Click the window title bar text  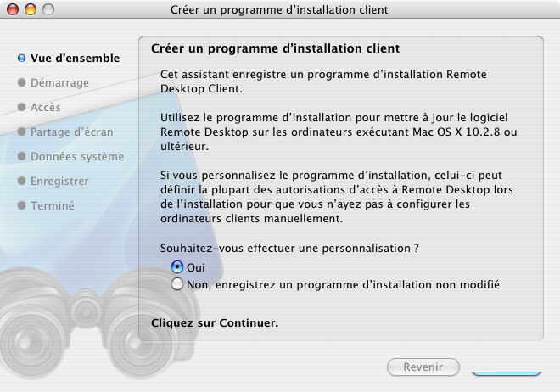point(279,9)
